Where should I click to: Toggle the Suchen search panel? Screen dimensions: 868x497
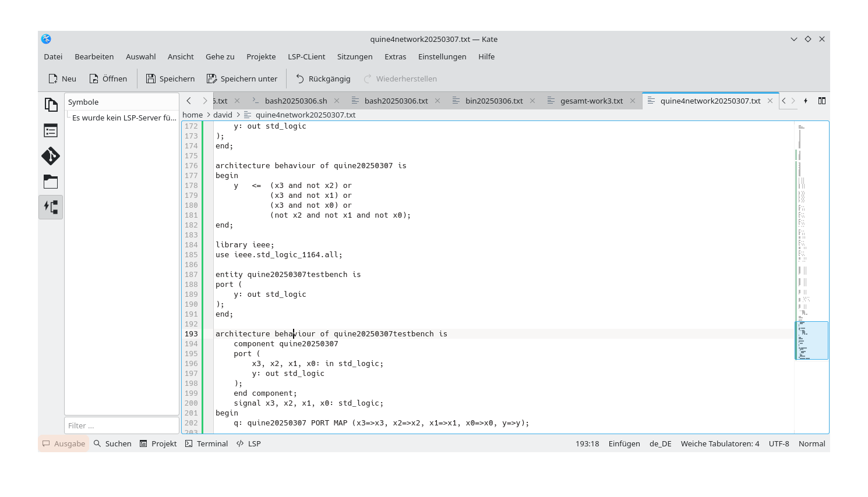coord(112,443)
